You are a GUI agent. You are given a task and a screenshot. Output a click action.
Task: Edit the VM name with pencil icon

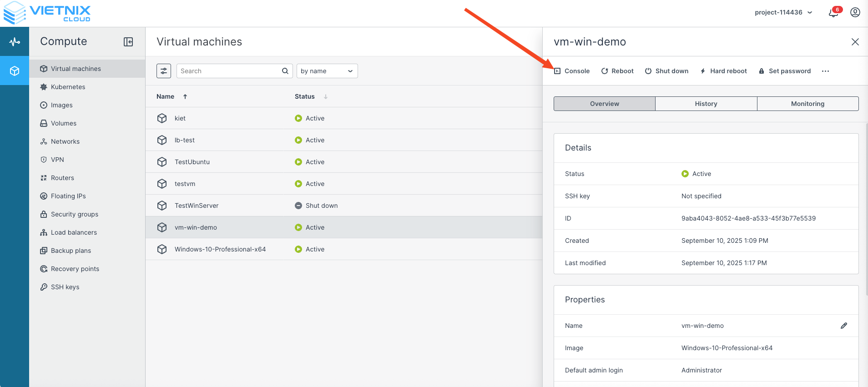pos(844,326)
